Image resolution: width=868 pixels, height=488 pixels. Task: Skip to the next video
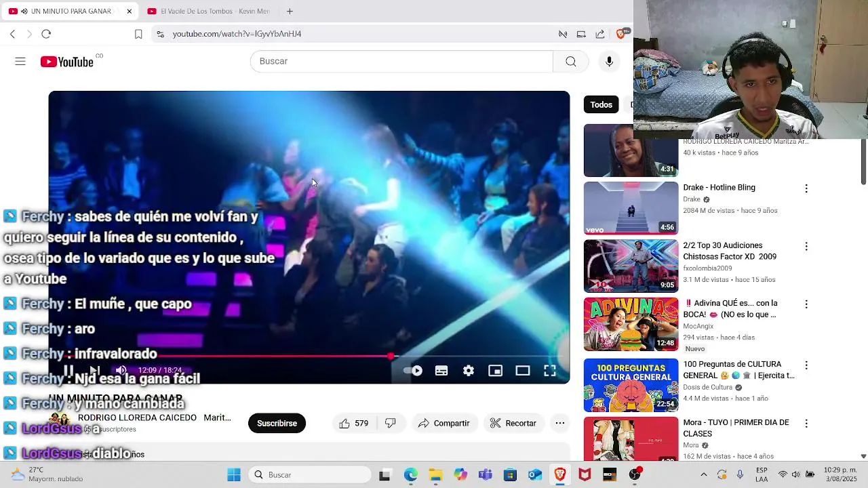[x=95, y=371]
